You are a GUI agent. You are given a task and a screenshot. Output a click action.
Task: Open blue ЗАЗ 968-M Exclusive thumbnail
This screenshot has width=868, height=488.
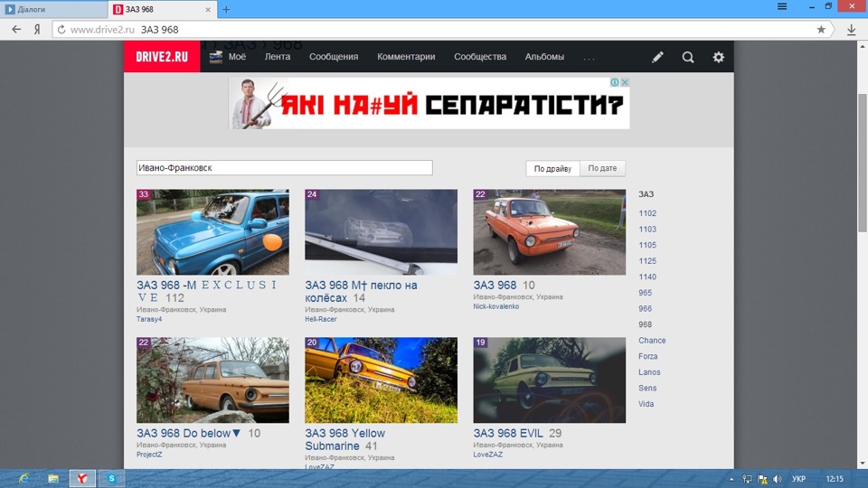click(x=212, y=232)
